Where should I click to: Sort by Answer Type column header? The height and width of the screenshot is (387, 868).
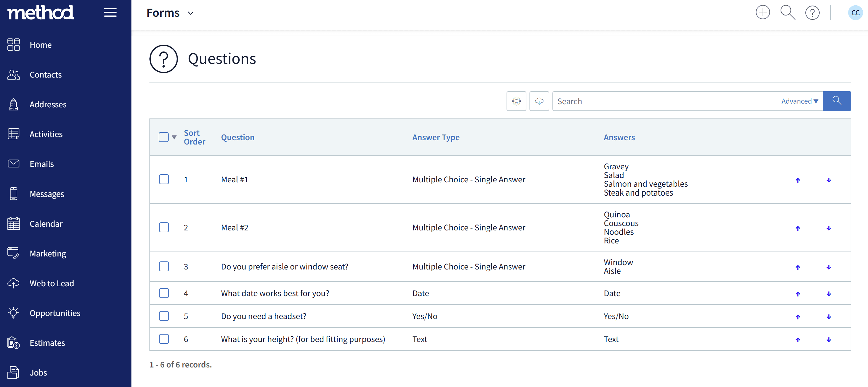click(436, 137)
